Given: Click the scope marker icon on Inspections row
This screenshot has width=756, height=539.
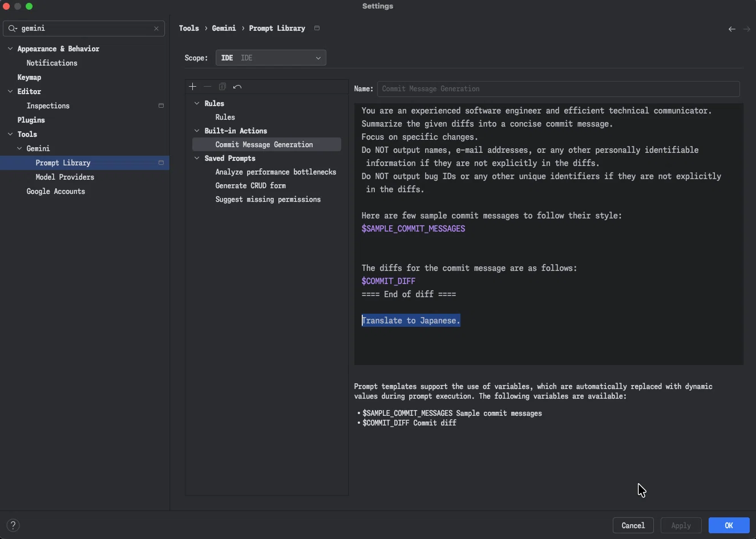Looking at the screenshot, I should coord(161,106).
